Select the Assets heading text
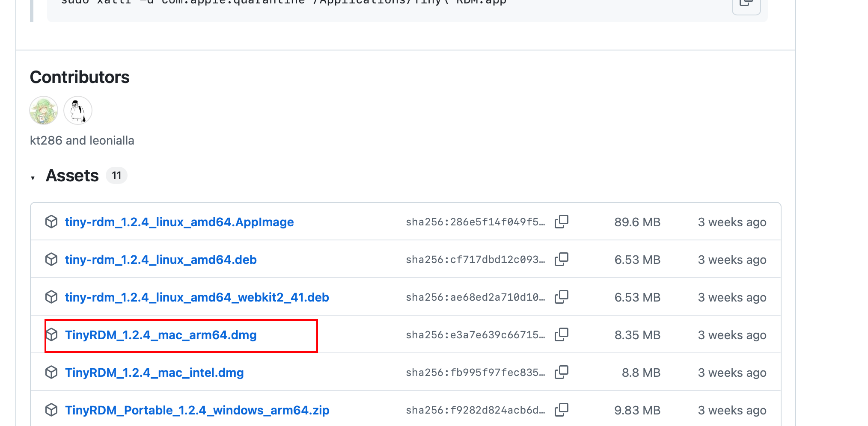Image resolution: width=868 pixels, height=426 pixels. tap(72, 175)
